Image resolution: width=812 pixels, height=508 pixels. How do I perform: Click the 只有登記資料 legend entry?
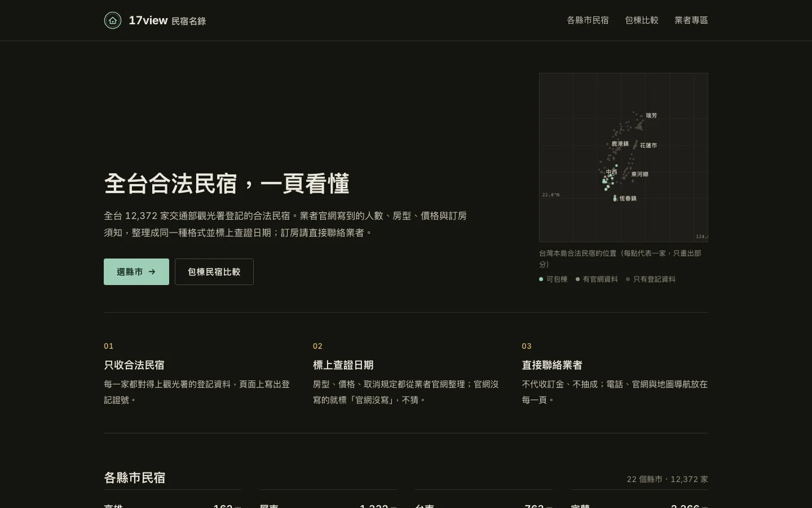click(x=651, y=279)
